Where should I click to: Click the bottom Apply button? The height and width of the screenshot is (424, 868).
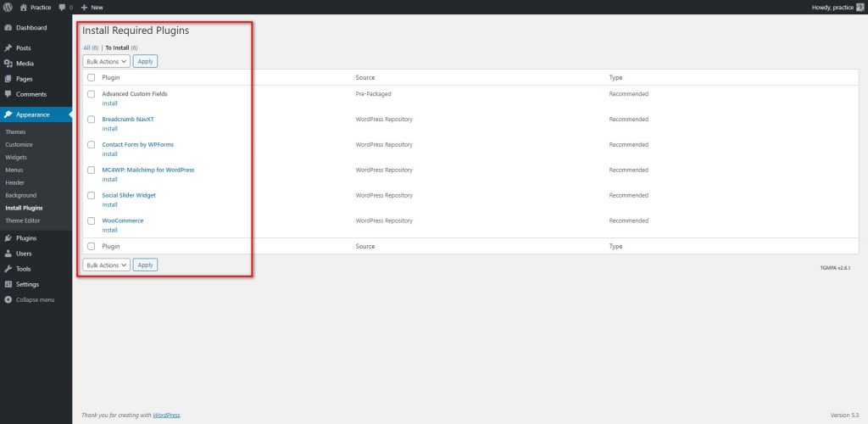[x=145, y=265]
